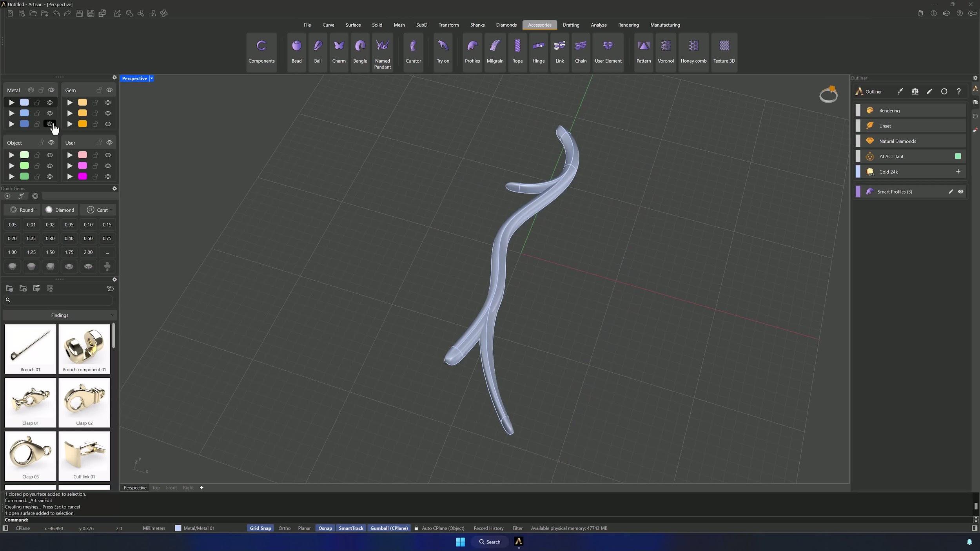Screen dimensions: 980x551
Task: Select the Texture 3D tool
Action: 724,52
